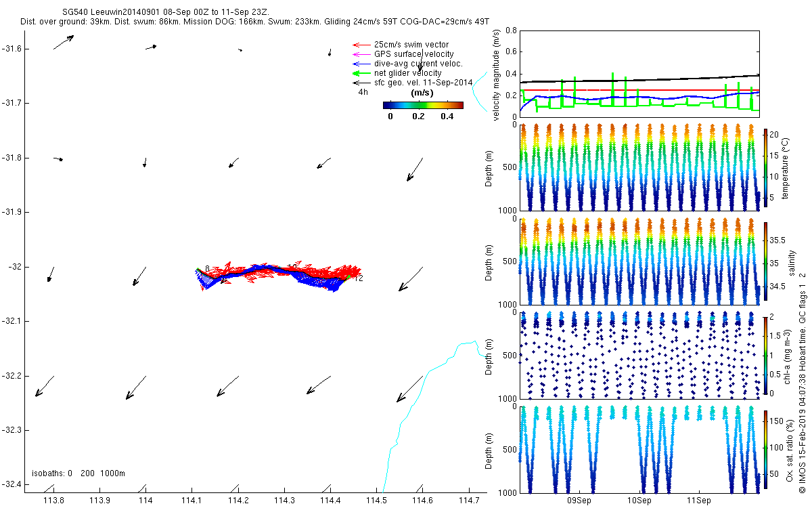
Task: Click the '114.2' longitude tick label
Action: [x=238, y=501]
